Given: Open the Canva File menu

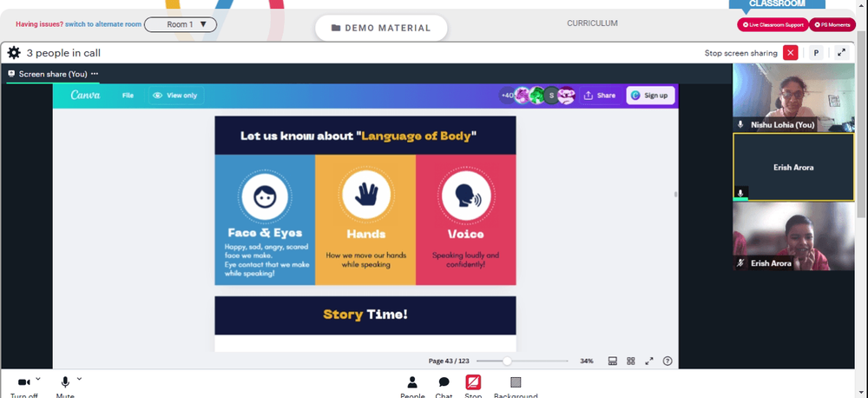Looking at the screenshot, I should point(128,96).
